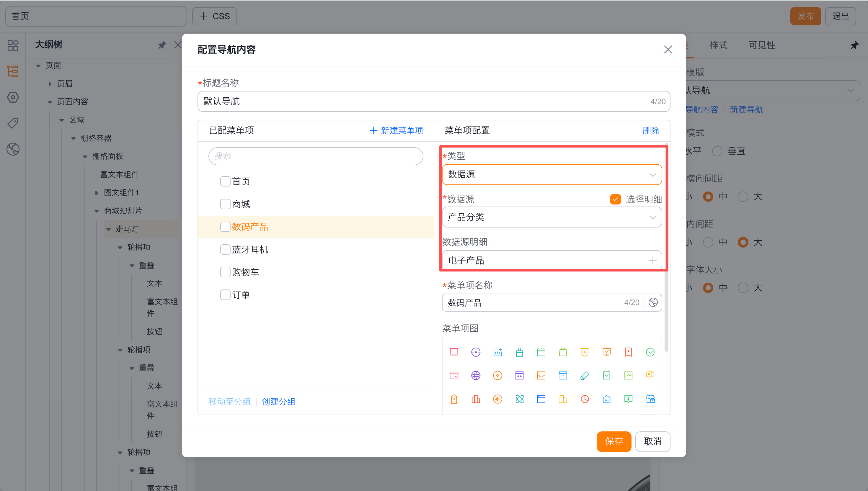Select the 订单 menu item
This screenshot has height=491, width=868.
[241, 295]
